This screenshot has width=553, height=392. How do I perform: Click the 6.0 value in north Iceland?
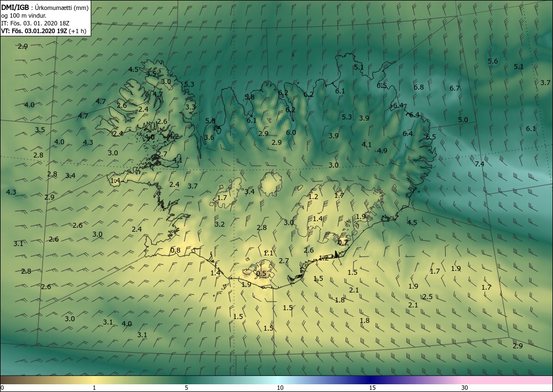pyautogui.click(x=291, y=133)
